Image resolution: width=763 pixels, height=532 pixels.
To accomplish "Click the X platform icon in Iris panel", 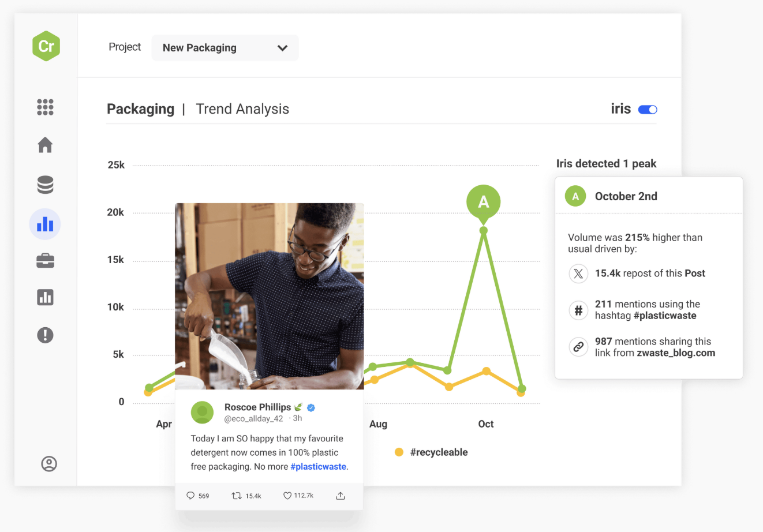I will (x=578, y=274).
